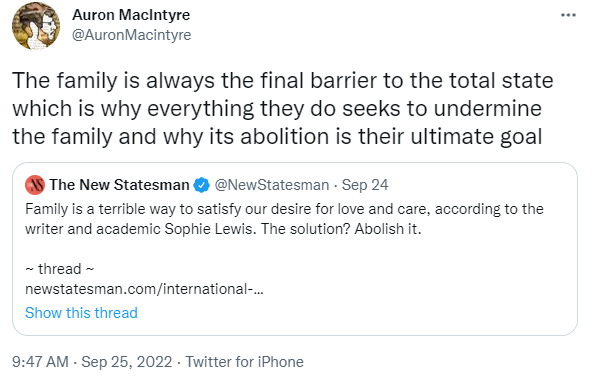Click the quoted text mentioning Sophie Lewis
The width and height of the screenshot is (594, 378).
point(284,219)
